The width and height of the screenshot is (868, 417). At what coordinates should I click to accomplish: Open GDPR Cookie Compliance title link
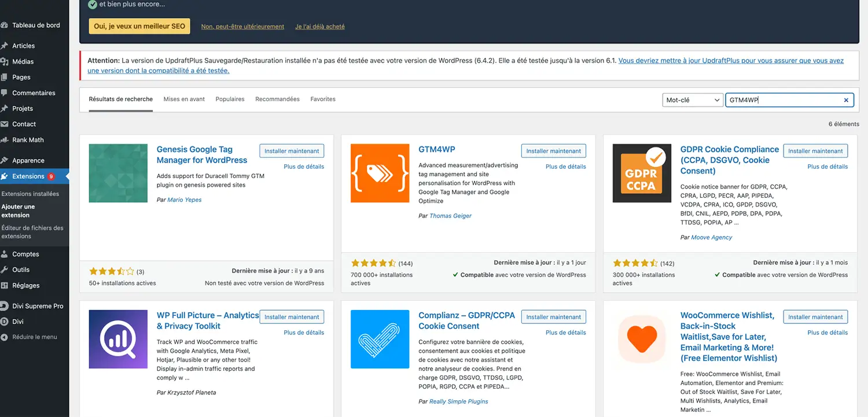click(730, 160)
